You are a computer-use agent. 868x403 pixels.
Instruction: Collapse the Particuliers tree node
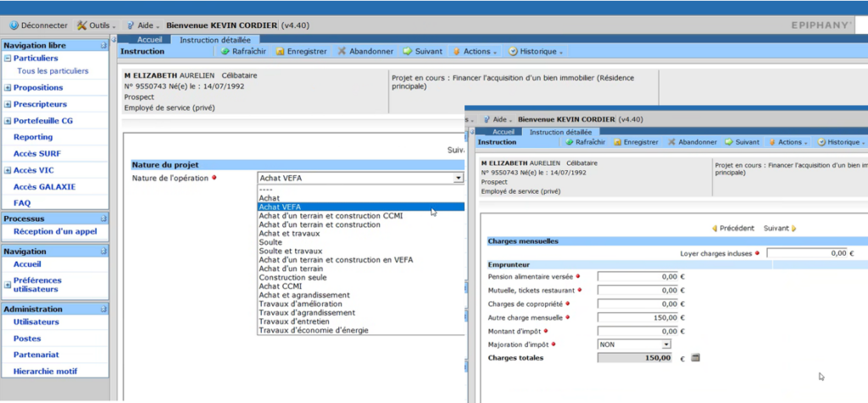(x=8, y=58)
